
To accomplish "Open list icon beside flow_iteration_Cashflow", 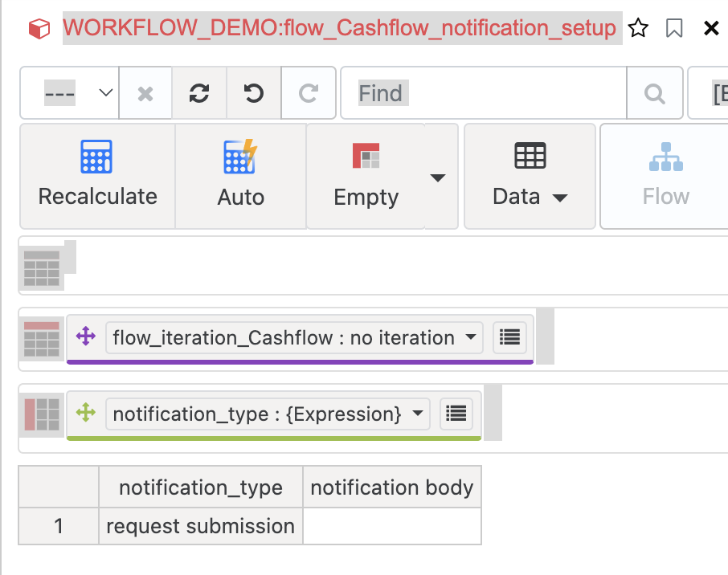I will click(509, 338).
